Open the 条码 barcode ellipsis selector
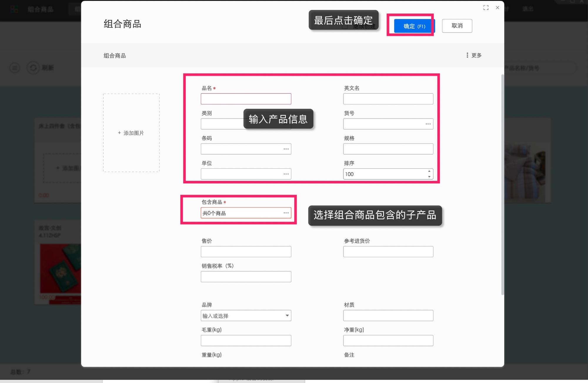Viewport: 588px width, 383px height. click(286, 149)
